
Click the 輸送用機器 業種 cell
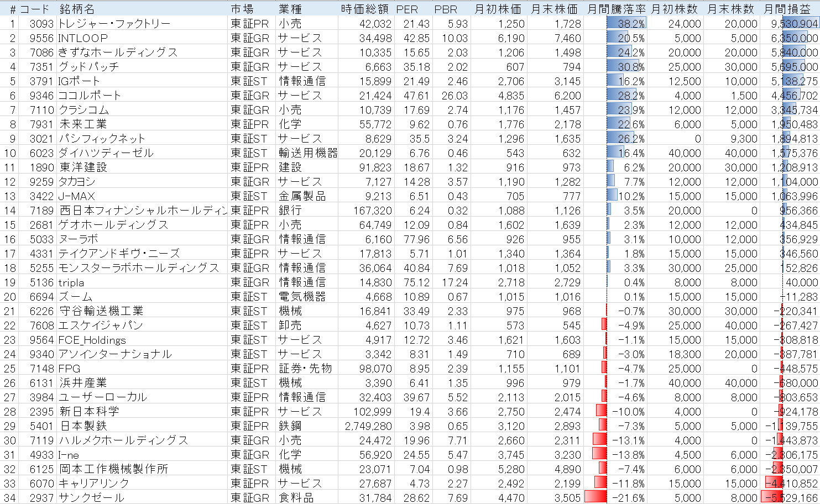(307, 153)
